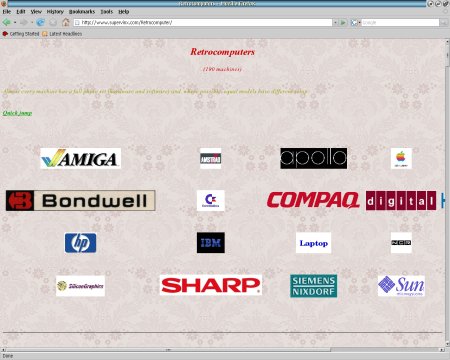Click the horizontal scrollbar at page bottom
The height and width of the screenshot is (360, 450).
pyautogui.click(x=223, y=350)
